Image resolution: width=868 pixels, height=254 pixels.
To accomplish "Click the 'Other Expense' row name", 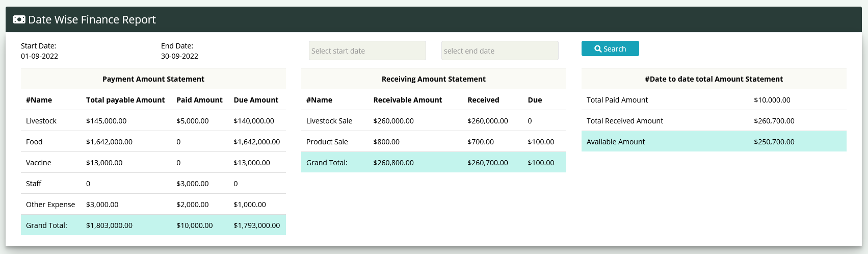I will (50, 205).
